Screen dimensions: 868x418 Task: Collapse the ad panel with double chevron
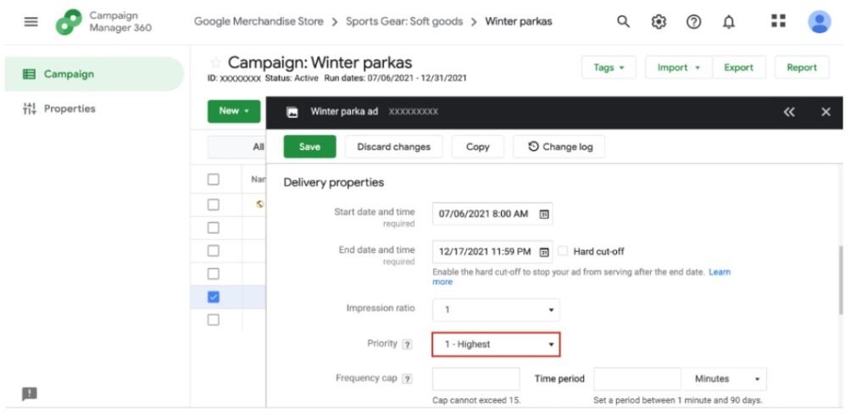coord(789,112)
